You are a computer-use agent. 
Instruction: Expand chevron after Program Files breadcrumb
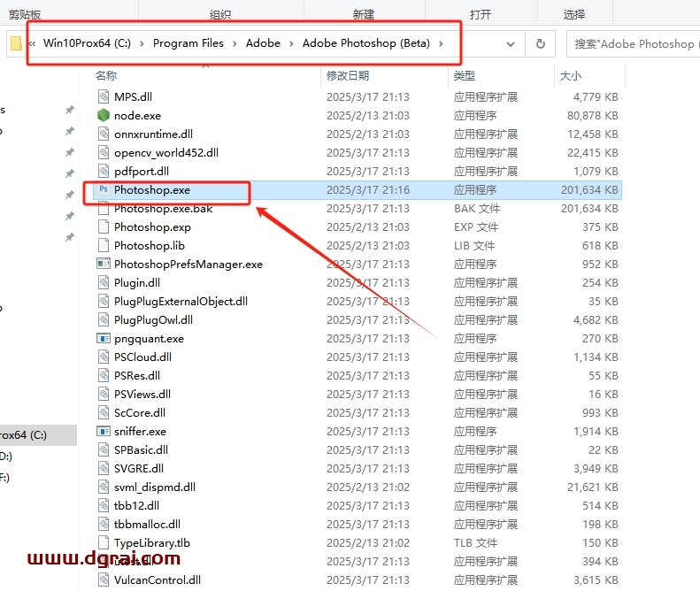pyautogui.click(x=235, y=43)
